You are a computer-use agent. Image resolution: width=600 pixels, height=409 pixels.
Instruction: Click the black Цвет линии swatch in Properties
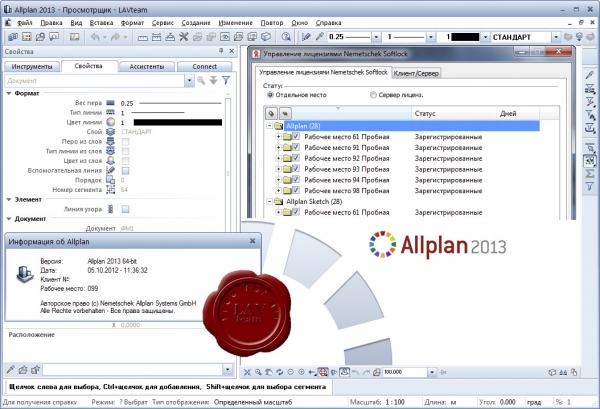point(178,122)
